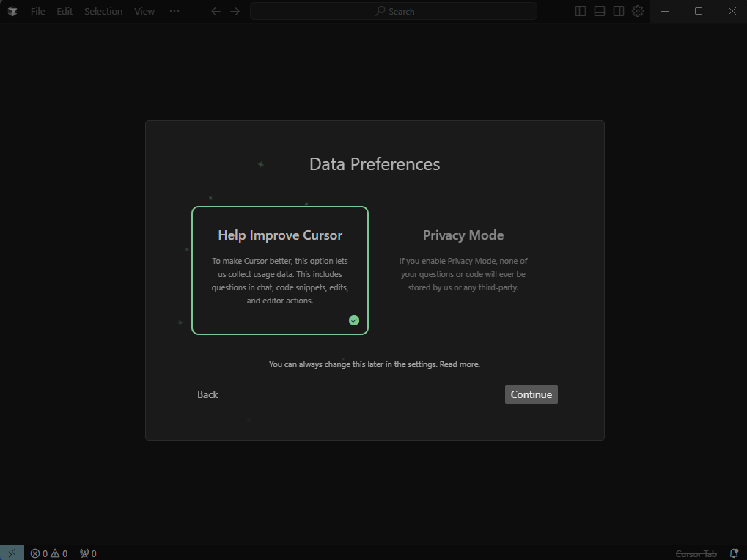This screenshot has height=560, width=747.
Task: Go forward with the right arrow
Action: click(235, 11)
